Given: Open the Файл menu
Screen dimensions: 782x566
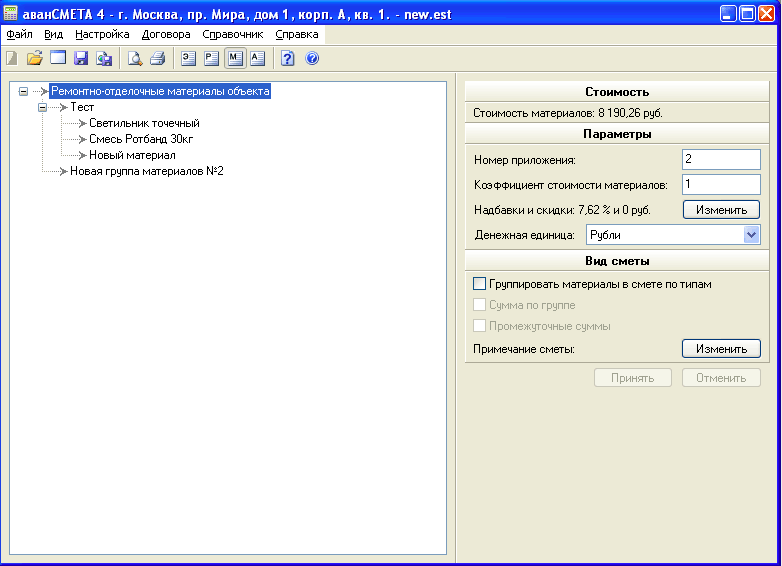Looking at the screenshot, I should tap(19, 34).
